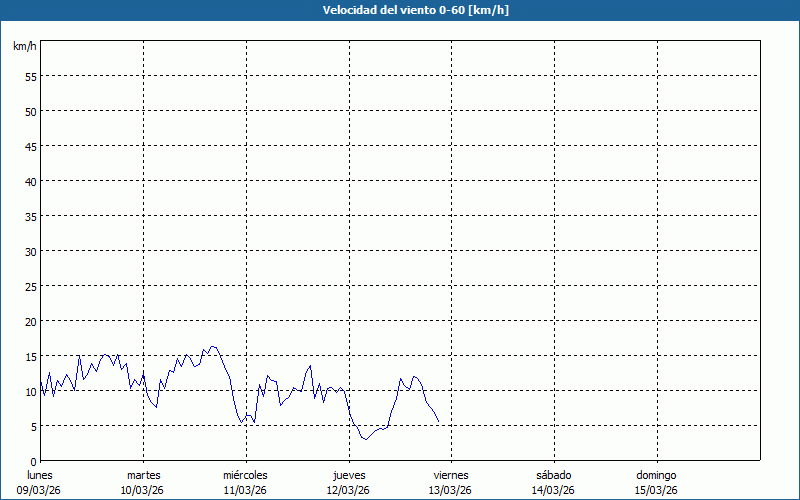Click the 25 tick label on the y-axis

30,286
